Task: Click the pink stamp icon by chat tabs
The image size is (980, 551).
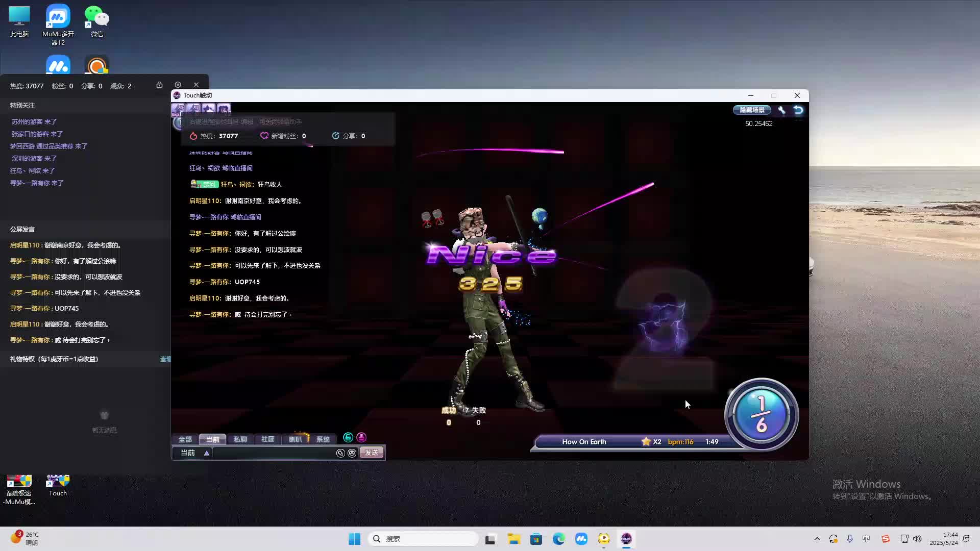Action: [361, 438]
